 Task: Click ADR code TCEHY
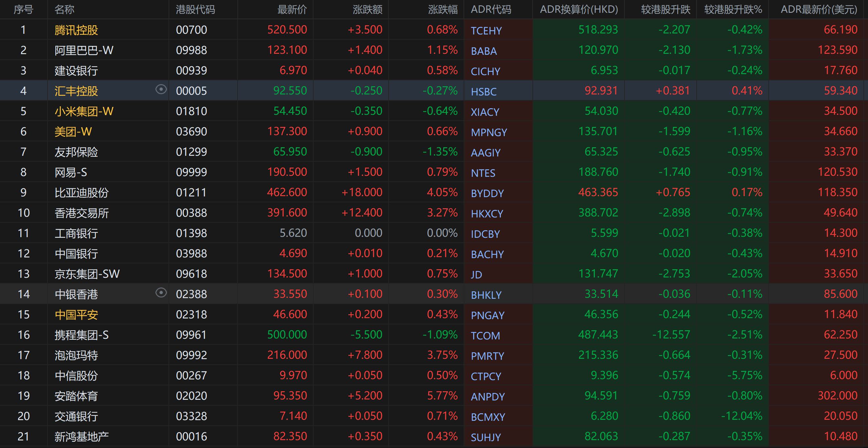486,31
